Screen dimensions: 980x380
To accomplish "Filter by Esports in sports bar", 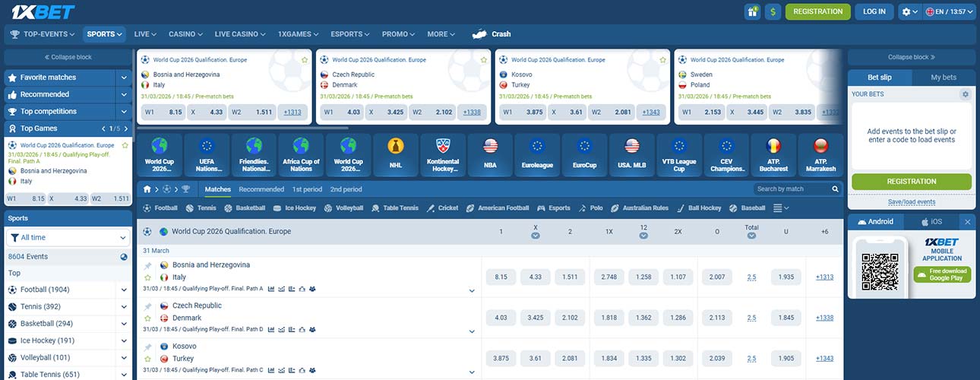I will click(554, 207).
